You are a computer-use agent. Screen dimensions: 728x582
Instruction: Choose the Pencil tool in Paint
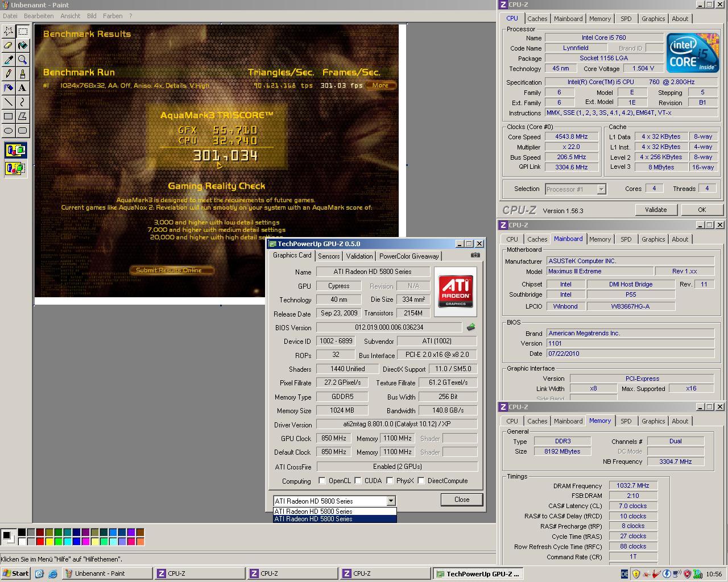[x=9, y=74]
